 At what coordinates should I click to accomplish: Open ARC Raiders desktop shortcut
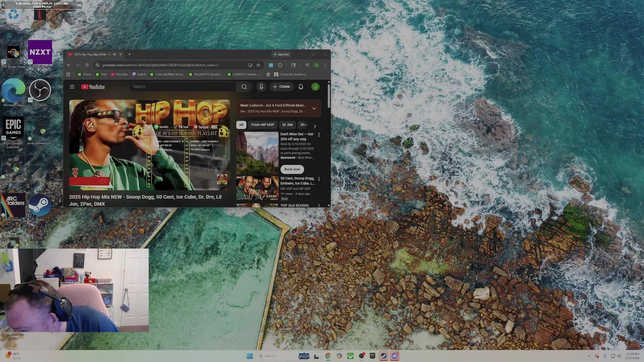[14, 207]
